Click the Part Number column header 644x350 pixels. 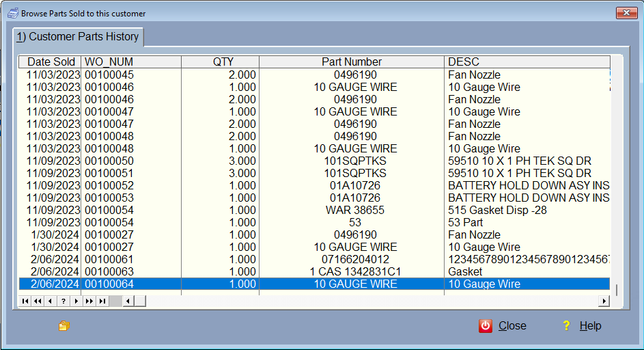click(352, 62)
